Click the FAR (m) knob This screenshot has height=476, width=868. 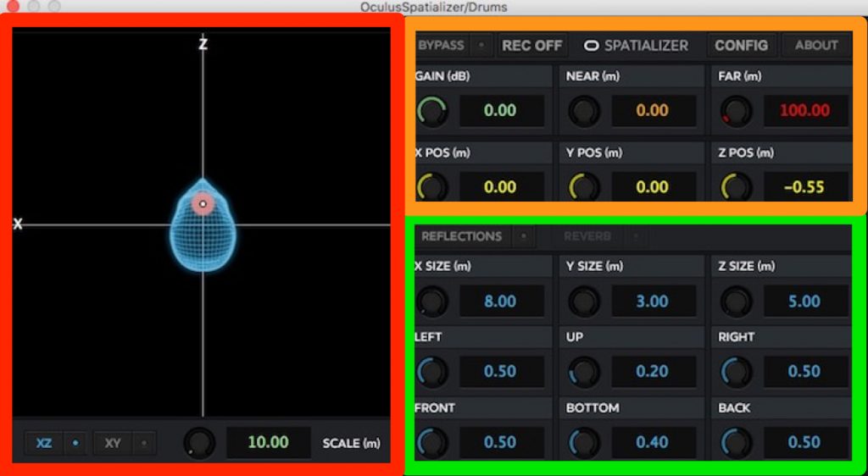[x=736, y=111]
